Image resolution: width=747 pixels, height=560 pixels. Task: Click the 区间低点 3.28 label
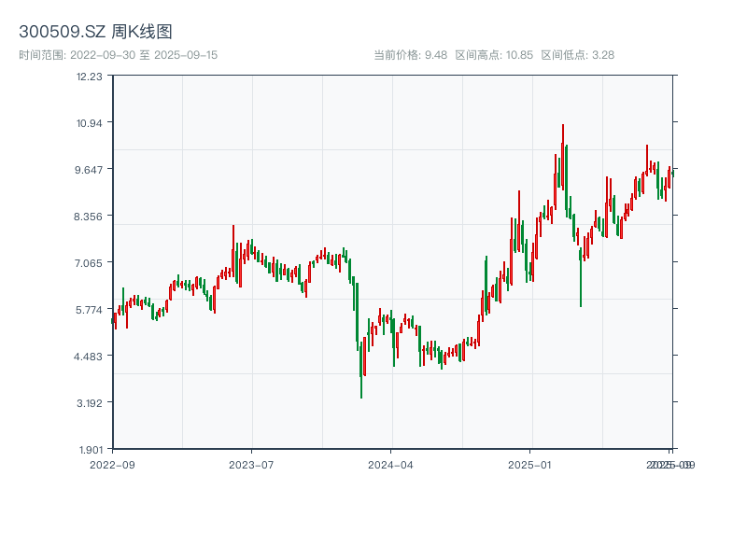(577, 55)
